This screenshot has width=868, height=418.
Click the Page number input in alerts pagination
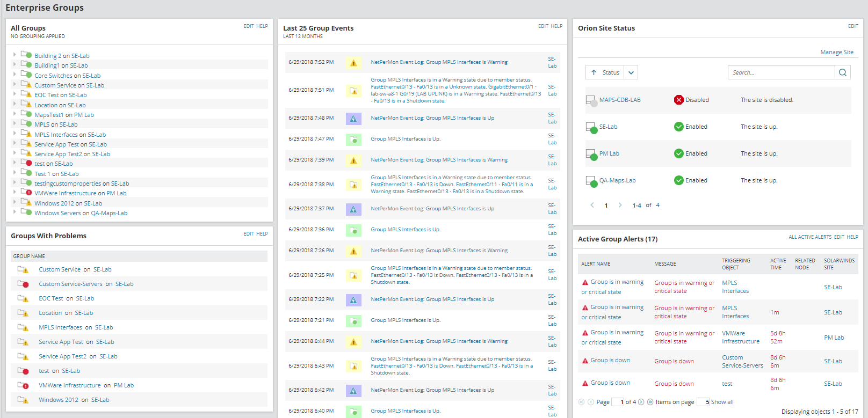pyautogui.click(x=618, y=402)
